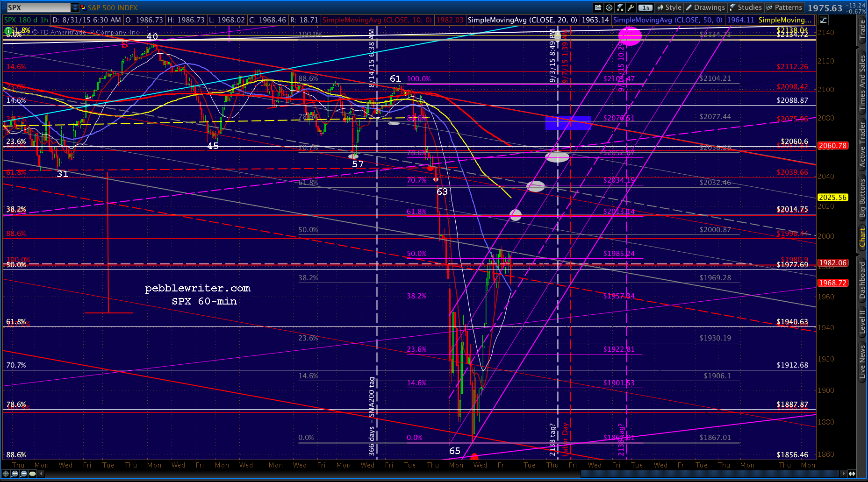The image size is (868, 482).
Task: Open the SPX symbol dropdown arrow
Action: click(x=75, y=7)
